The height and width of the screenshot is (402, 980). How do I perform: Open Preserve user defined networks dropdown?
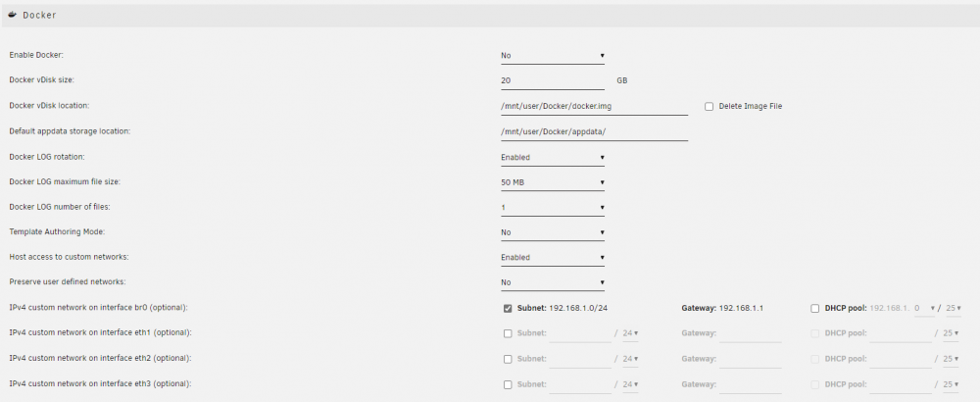(553, 282)
